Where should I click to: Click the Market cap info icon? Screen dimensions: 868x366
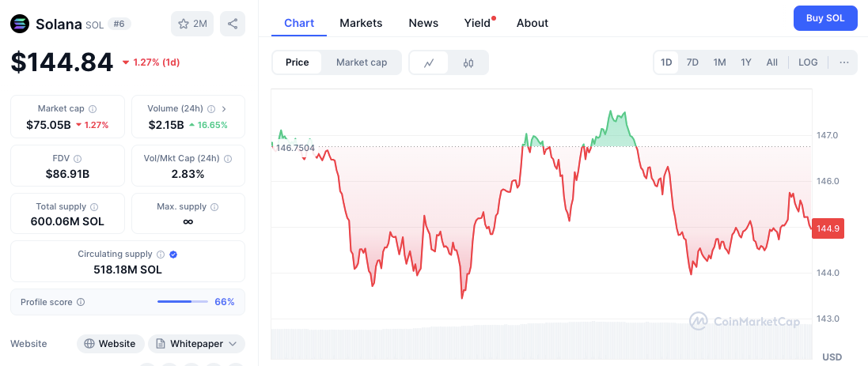[x=93, y=109]
